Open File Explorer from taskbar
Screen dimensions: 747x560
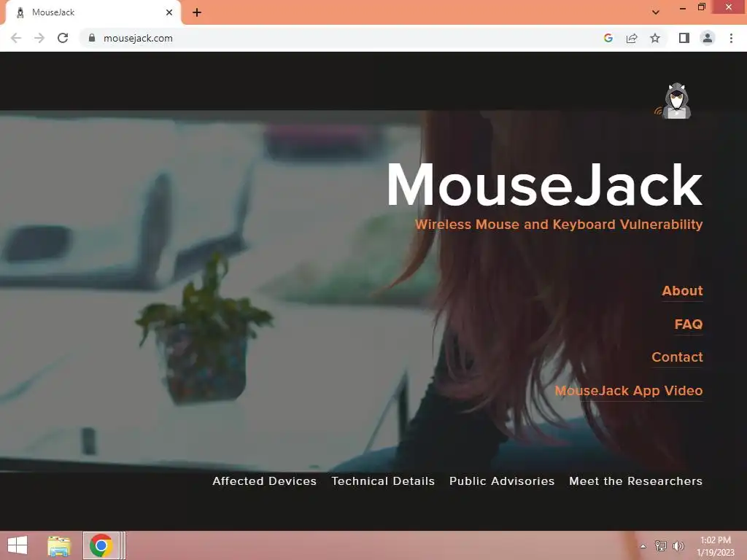[x=59, y=545]
